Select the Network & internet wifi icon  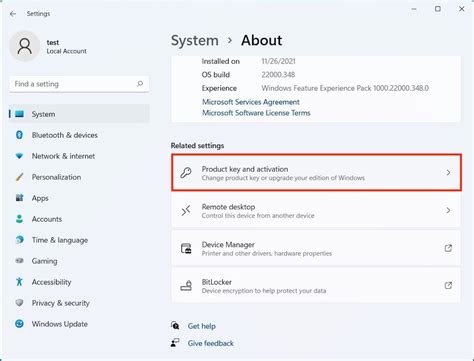click(x=19, y=156)
